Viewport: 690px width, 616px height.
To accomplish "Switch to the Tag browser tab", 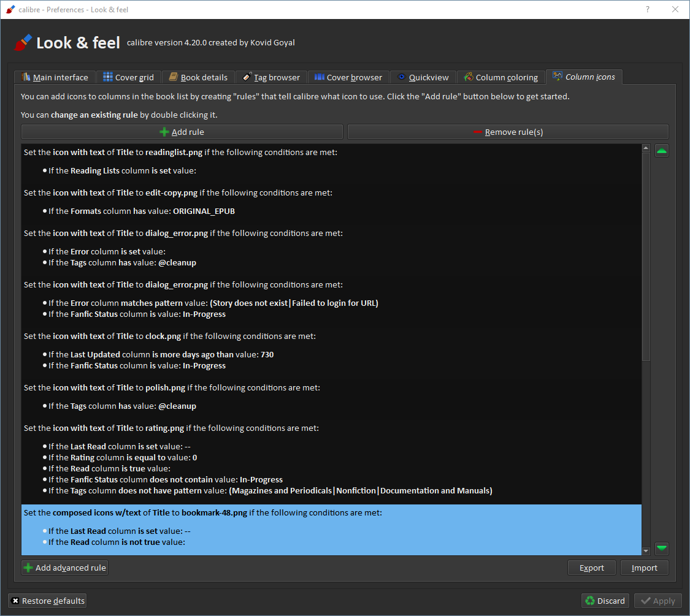I will coord(271,77).
